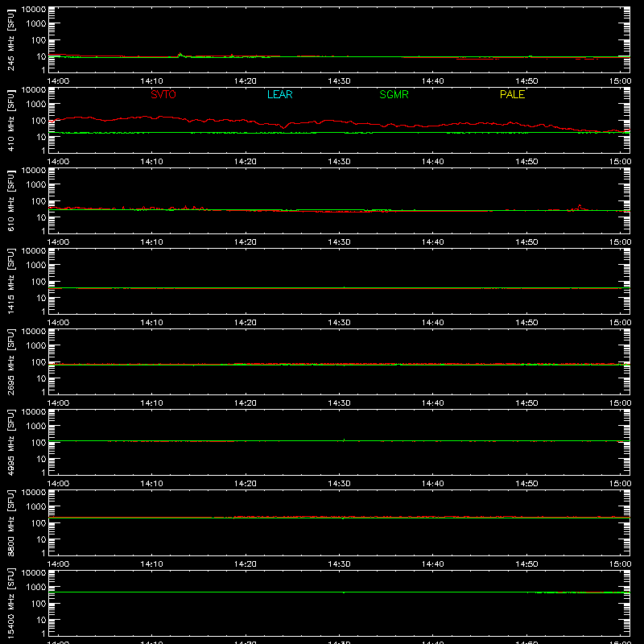Click 14:10 tick label below 8800 MHz plot
Image resolution: width=644 pixels, height=644 pixels.
pos(151,564)
